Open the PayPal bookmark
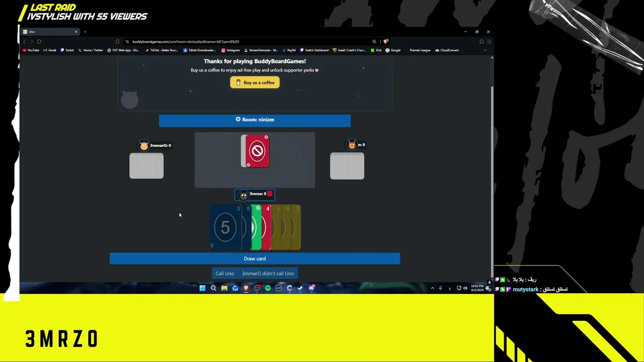Image resolution: width=644 pixels, height=362 pixels. tap(289, 50)
